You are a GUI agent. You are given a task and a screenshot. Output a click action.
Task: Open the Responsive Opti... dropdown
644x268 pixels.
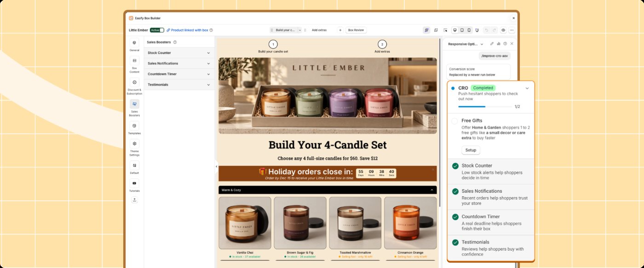point(466,44)
